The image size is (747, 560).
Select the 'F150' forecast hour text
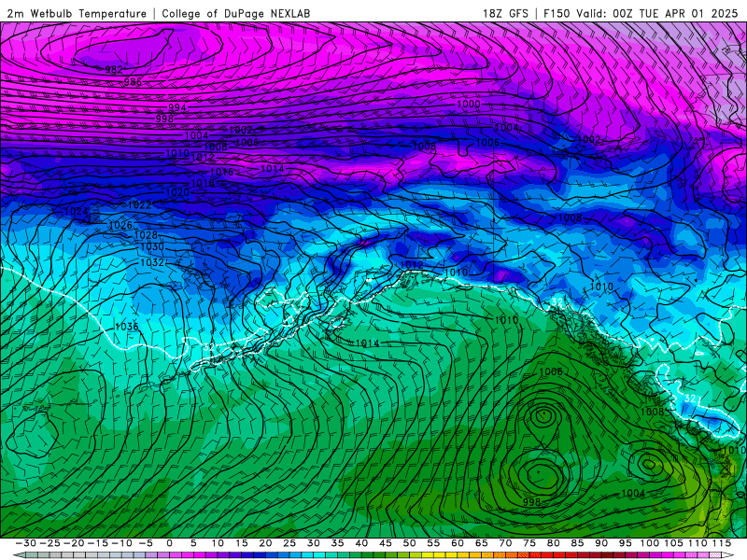557,14
